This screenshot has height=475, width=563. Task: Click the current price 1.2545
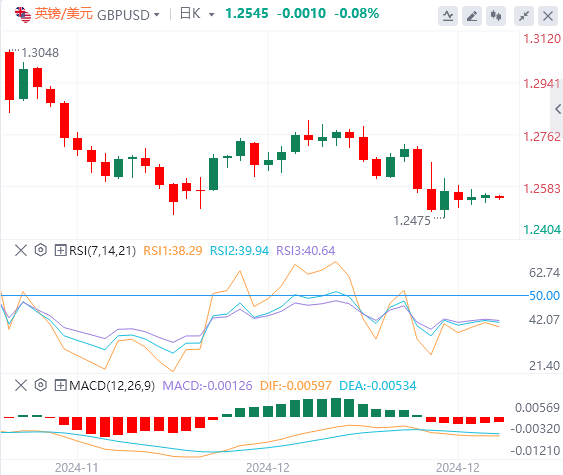tap(247, 14)
